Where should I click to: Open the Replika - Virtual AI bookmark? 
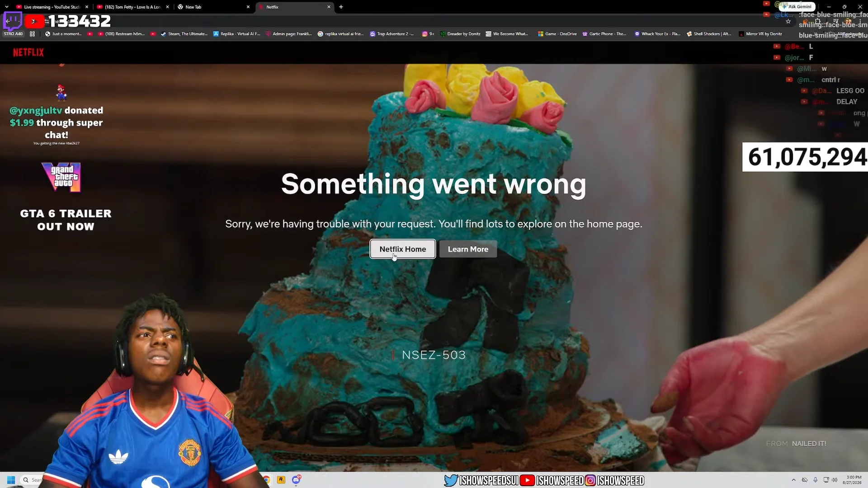(x=237, y=34)
